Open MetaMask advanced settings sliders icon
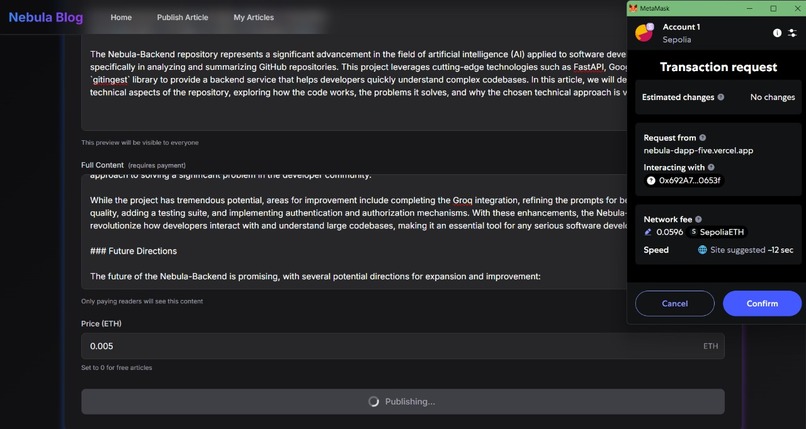Image resolution: width=806 pixels, height=429 pixels. [x=792, y=33]
